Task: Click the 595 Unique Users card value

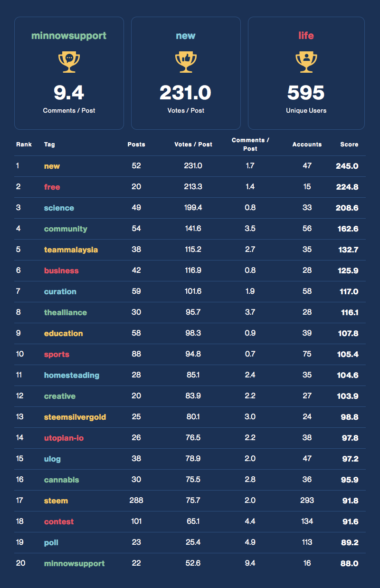Action: (306, 93)
